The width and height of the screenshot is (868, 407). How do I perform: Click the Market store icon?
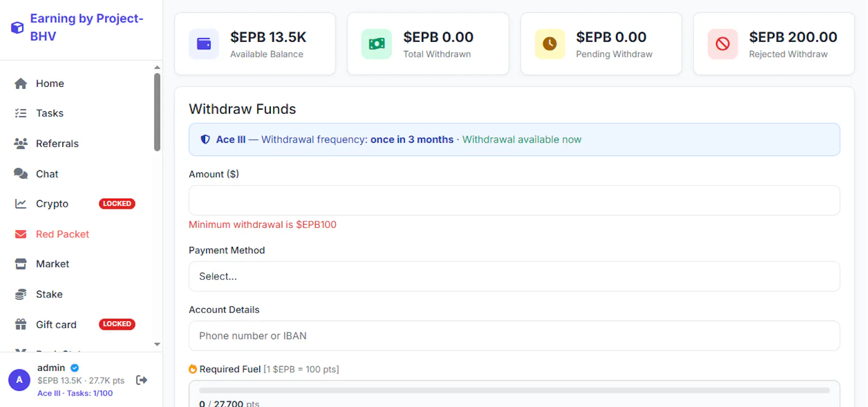click(x=21, y=264)
